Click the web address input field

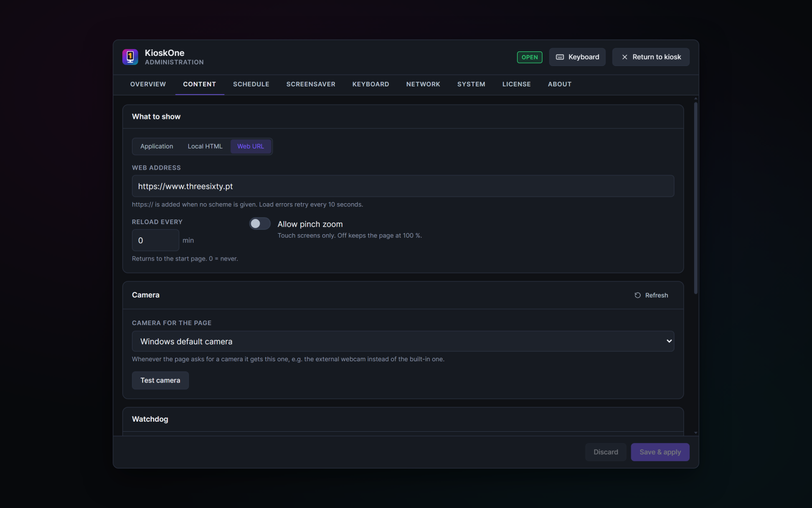(x=403, y=186)
